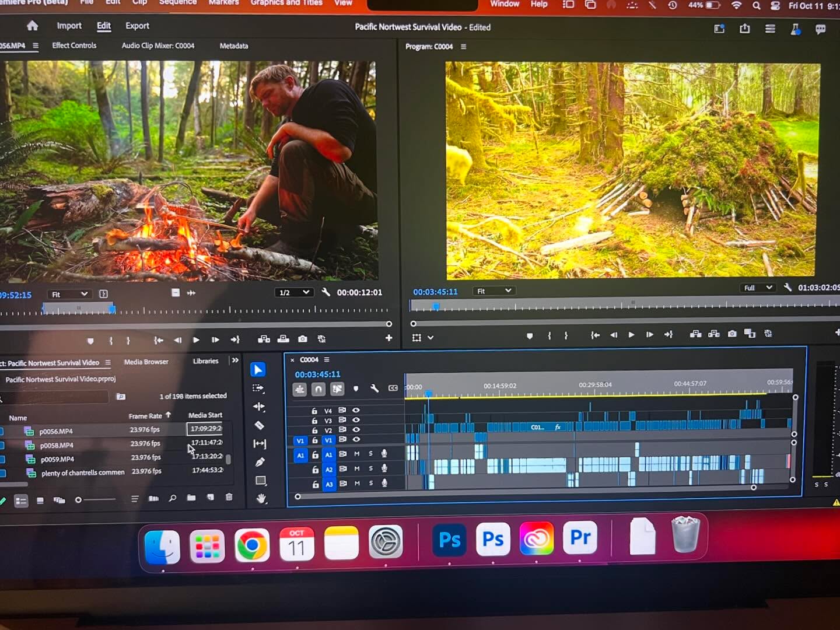Play the Source monitor clip
Screen dimensions: 840x630
(x=196, y=339)
